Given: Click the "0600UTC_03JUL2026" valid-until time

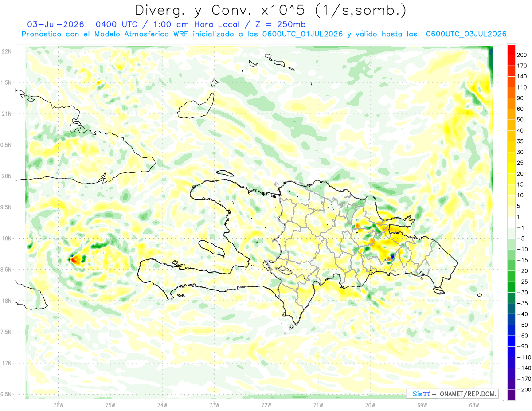Looking at the screenshot, I should (x=466, y=34).
